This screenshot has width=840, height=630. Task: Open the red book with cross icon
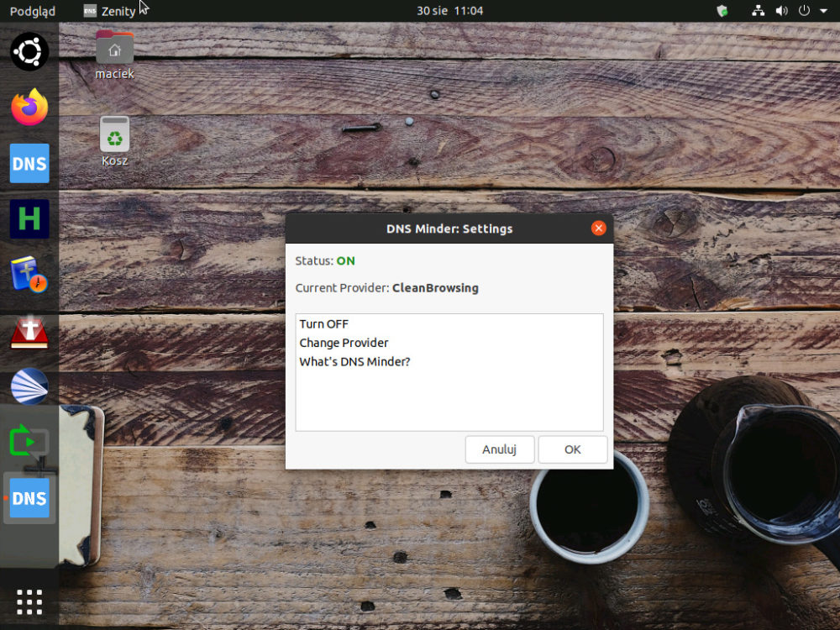click(29, 331)
